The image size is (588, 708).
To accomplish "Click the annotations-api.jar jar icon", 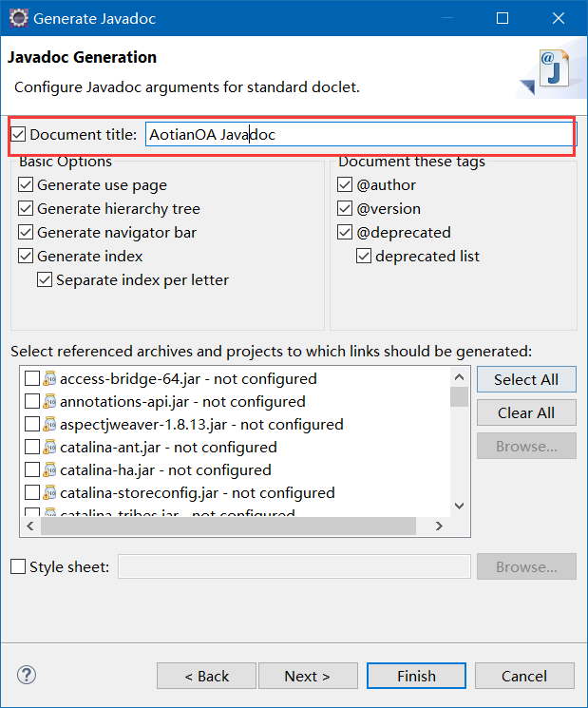I will [x=49, y=401].
